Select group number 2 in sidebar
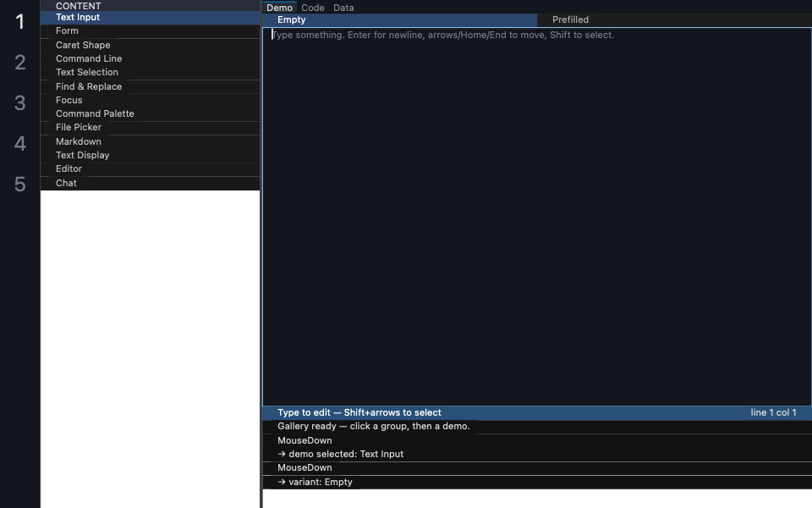 19,62
